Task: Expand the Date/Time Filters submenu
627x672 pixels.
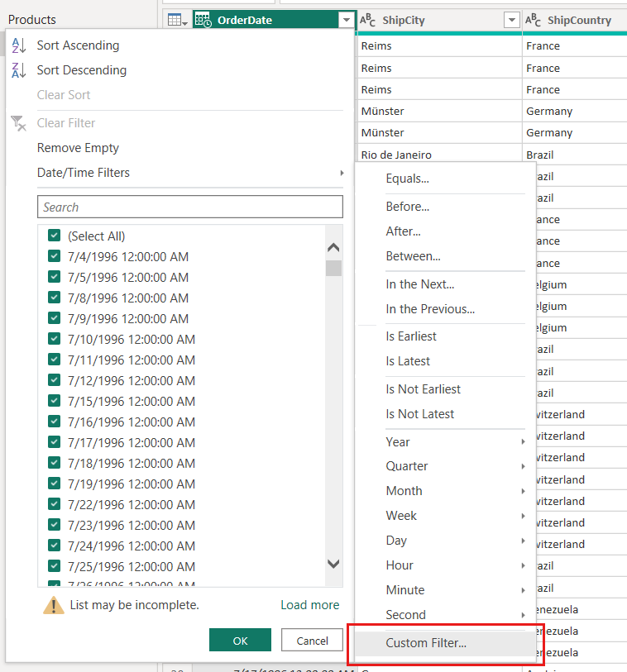Action: click(190, 173)
